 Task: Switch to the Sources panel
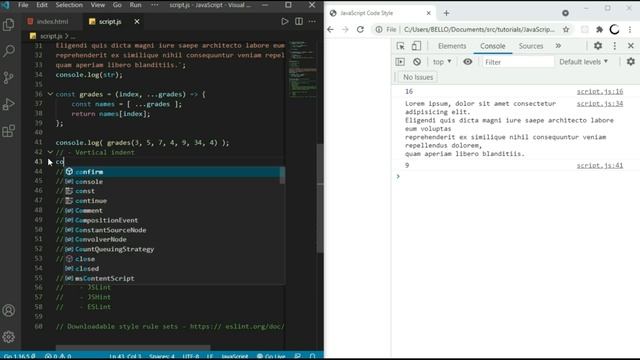click(531, 46)
